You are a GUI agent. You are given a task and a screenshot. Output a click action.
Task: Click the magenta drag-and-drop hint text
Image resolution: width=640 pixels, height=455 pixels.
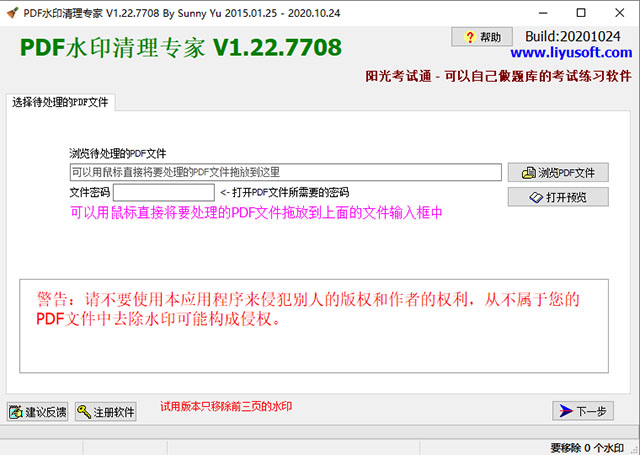[x=256, y=213]
